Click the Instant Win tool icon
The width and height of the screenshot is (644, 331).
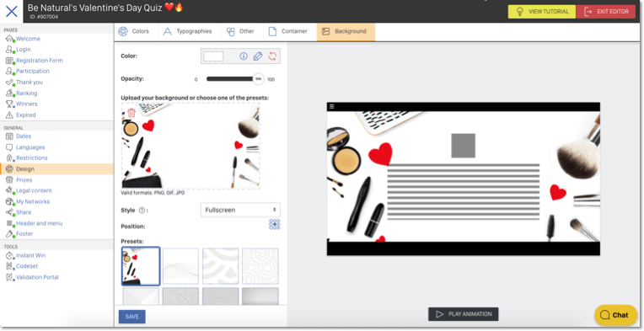coord(9,255)
